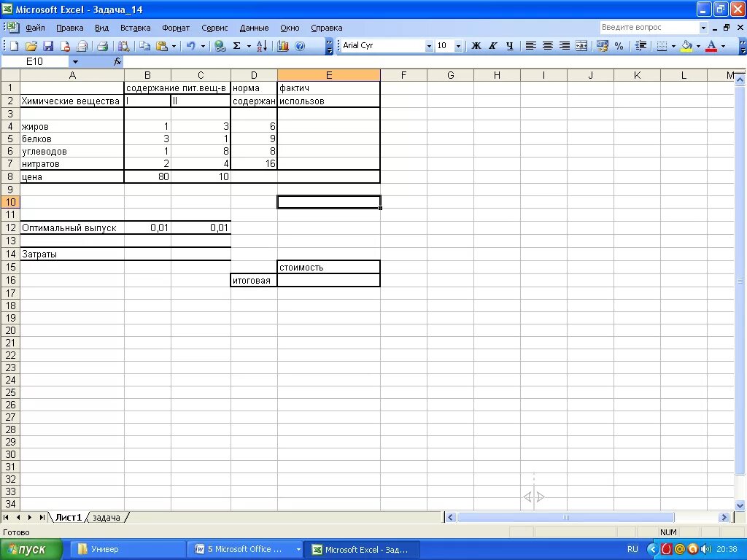Select the Химические вещества cell

[x=72, y=101]
